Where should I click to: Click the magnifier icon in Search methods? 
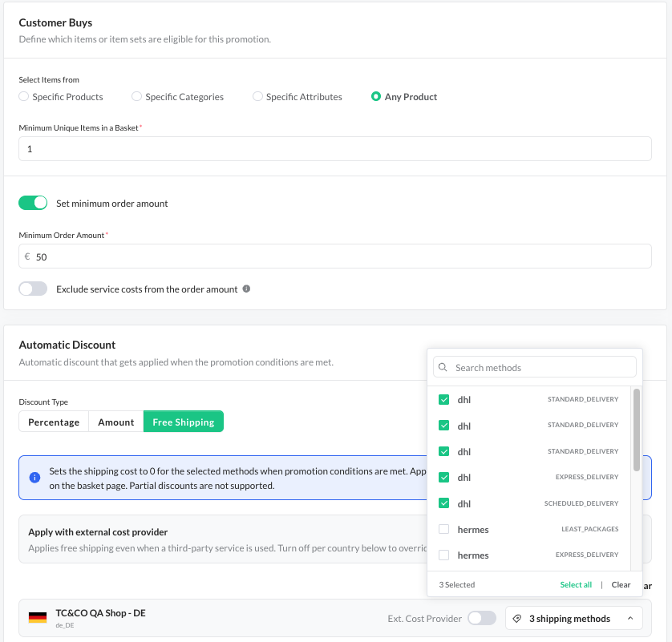(443, 367)
